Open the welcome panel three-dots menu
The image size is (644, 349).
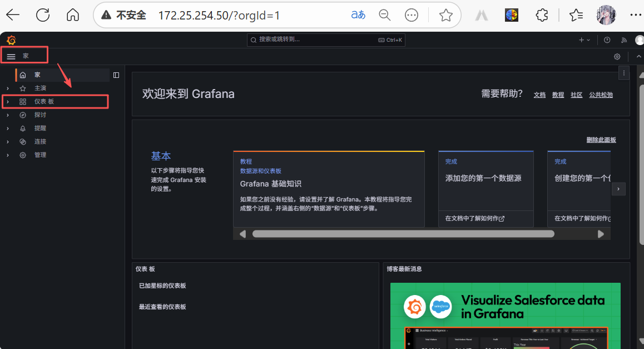(624, 73)
